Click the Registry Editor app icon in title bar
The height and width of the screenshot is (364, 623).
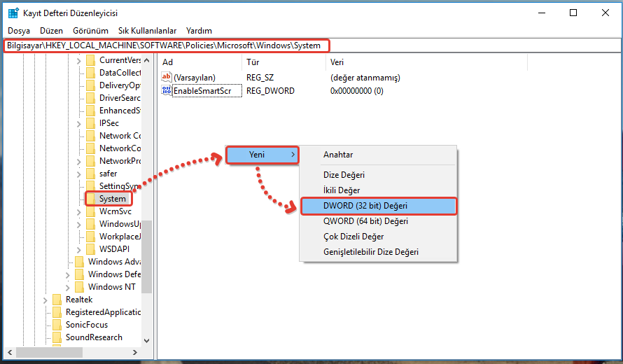(13, 13)
